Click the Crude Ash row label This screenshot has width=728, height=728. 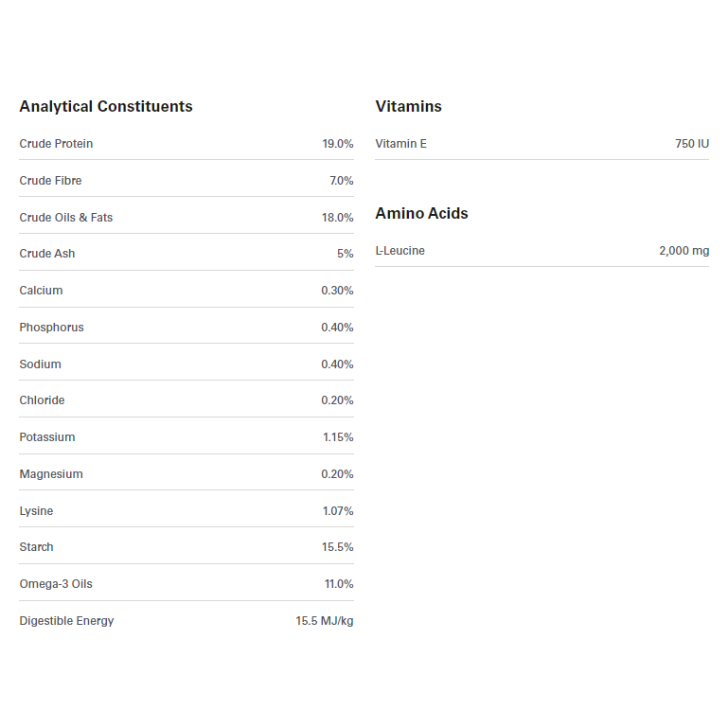pyautogui.click(x=47, y=254)
